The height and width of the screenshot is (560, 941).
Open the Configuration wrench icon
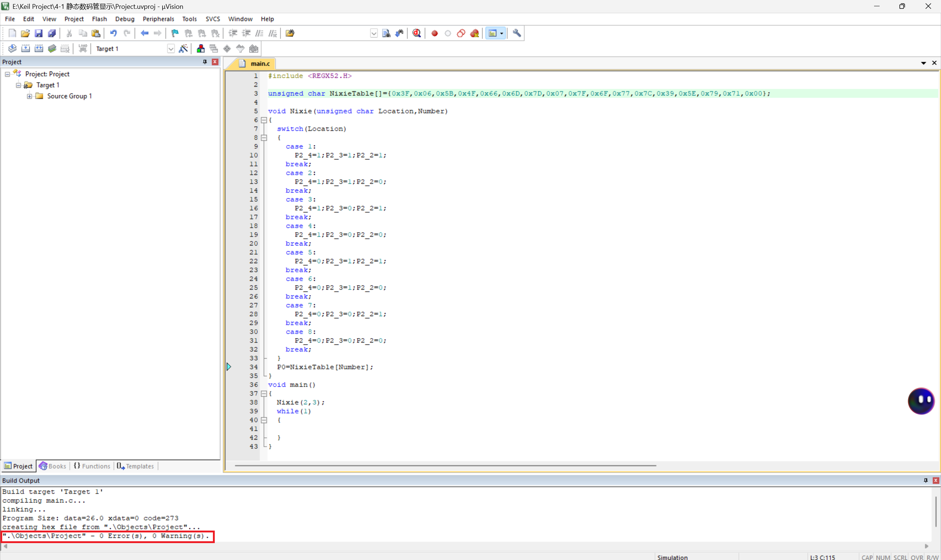tap(517, 33)
